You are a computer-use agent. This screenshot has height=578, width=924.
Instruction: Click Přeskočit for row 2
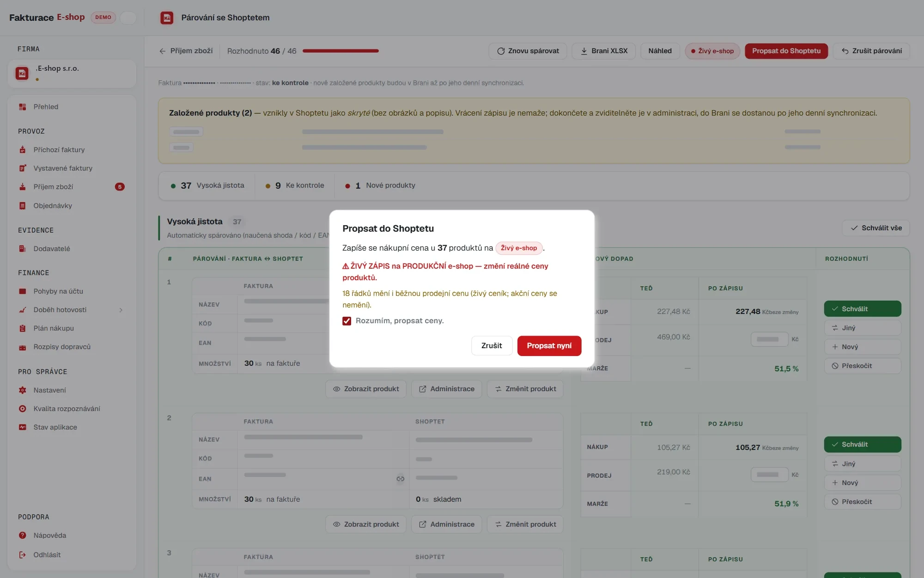point(863,502)
